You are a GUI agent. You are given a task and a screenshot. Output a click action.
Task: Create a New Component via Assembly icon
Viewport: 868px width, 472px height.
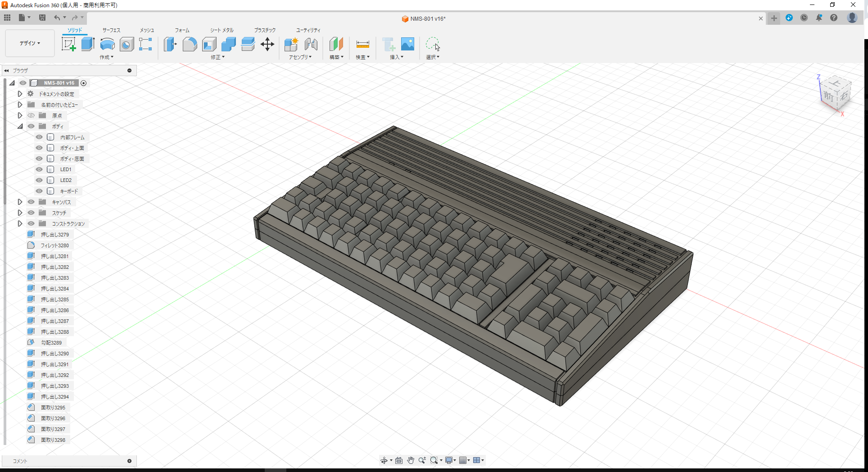[x=290, y=44]
